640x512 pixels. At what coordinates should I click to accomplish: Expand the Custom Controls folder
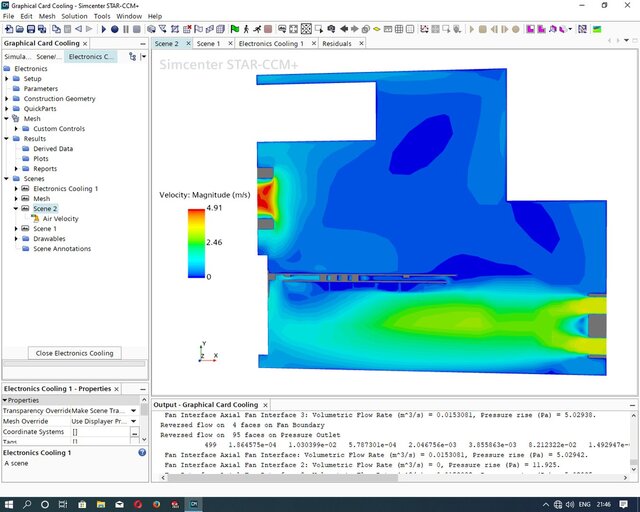(16, 129)
